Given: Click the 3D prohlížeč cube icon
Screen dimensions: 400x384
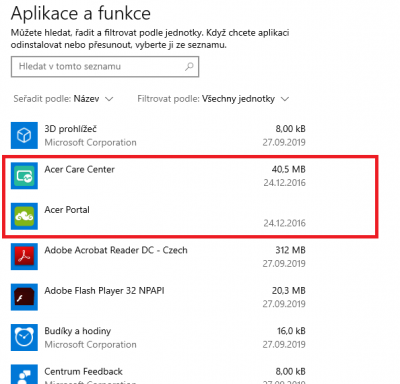Looking at the screenshot, I should click(x=24, y=135).
